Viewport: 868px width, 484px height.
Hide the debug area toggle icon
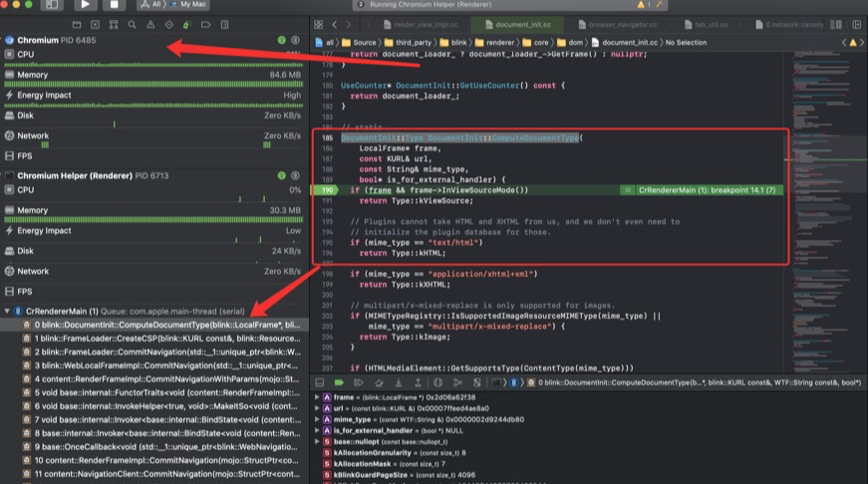pos(320,382)
